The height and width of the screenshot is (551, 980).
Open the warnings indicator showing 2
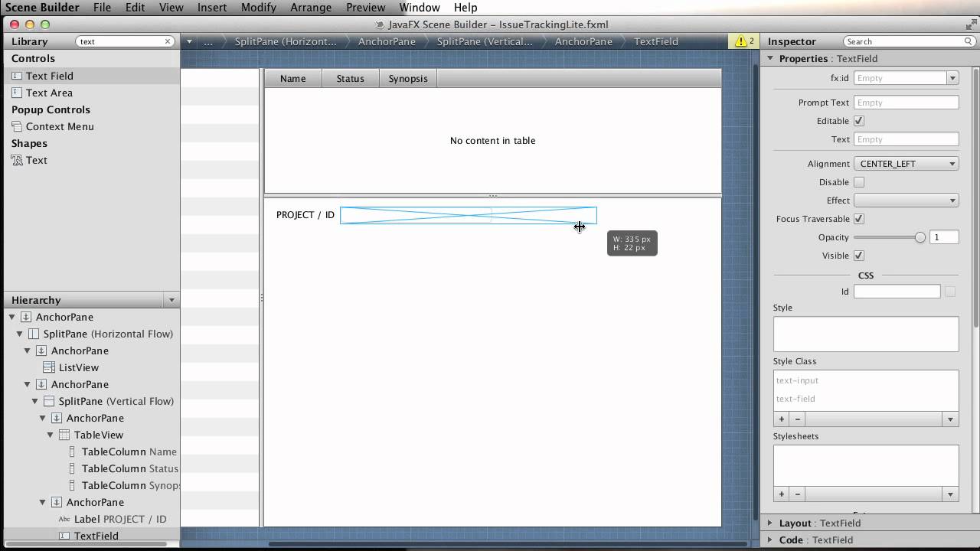[745, 41]
